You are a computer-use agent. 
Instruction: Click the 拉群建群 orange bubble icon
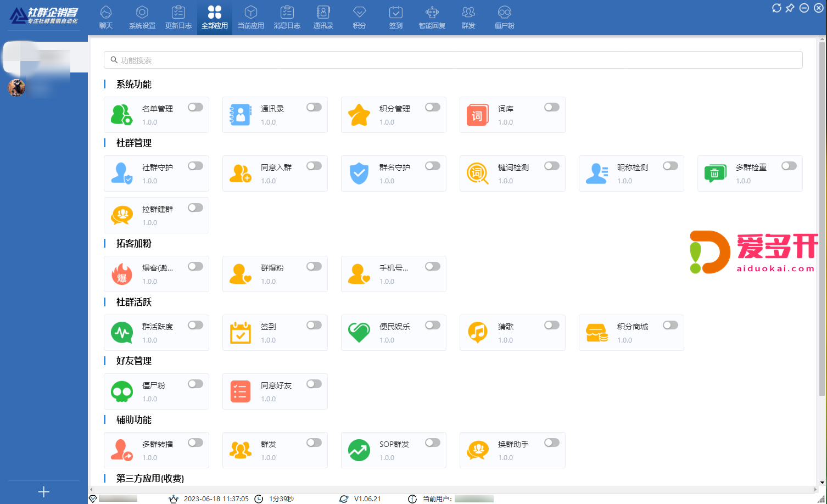tap(121, 215)
